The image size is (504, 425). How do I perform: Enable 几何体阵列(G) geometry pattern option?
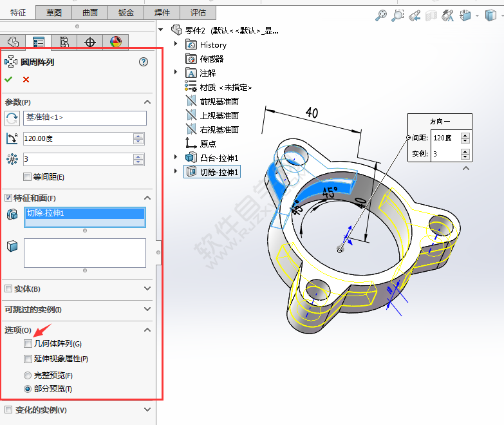28,344
